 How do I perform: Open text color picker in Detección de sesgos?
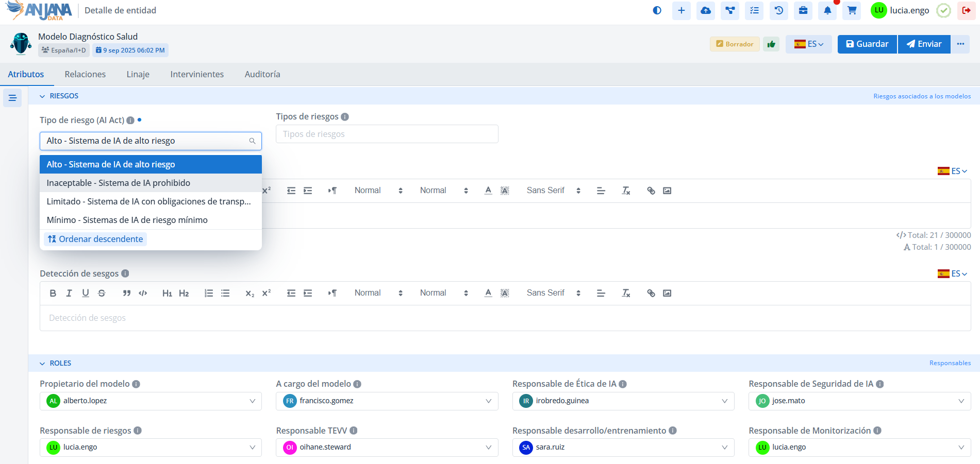(x=488, y=293)
